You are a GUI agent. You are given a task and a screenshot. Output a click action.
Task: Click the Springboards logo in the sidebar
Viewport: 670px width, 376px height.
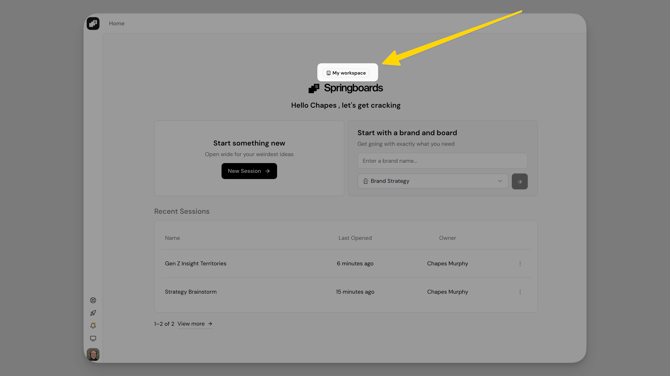click(93, 24)
